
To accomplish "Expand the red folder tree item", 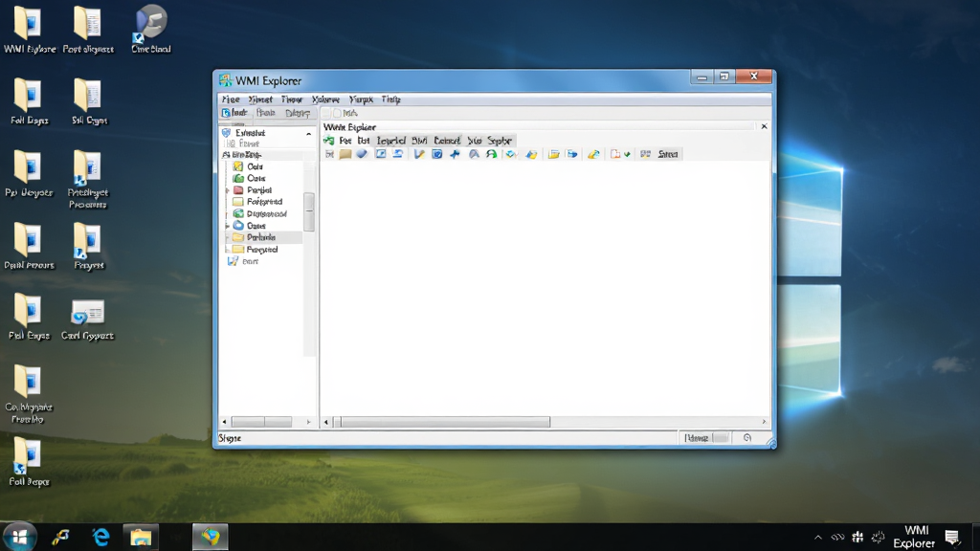I will (228, 190).
